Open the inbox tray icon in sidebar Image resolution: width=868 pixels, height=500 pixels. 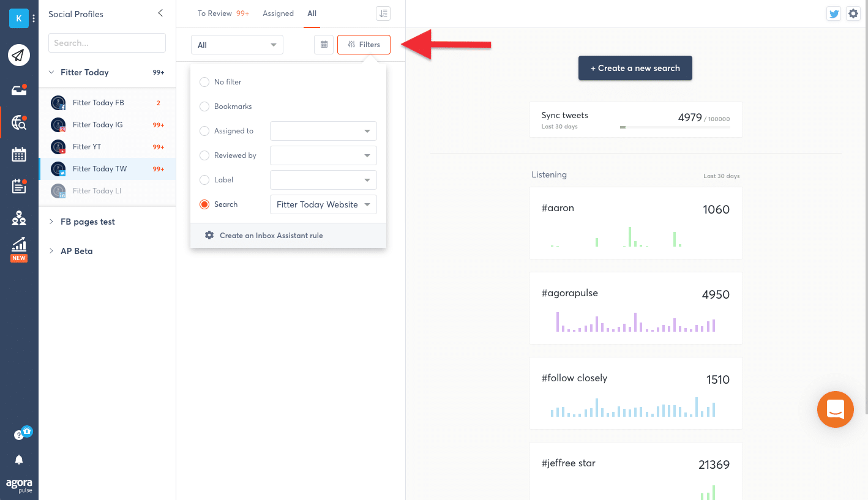pyautogui.click(x=19, y=91)
